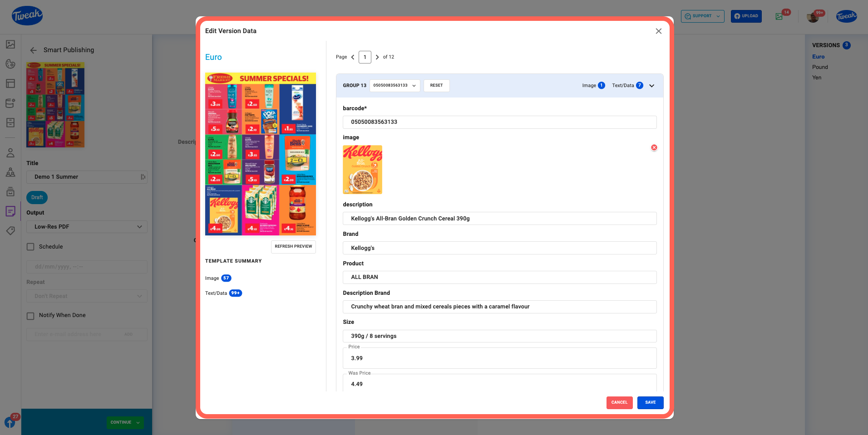Screen dimensions: 868x435
Task: Click the Title field Demo 1 Summer
Action: point(87,177)
